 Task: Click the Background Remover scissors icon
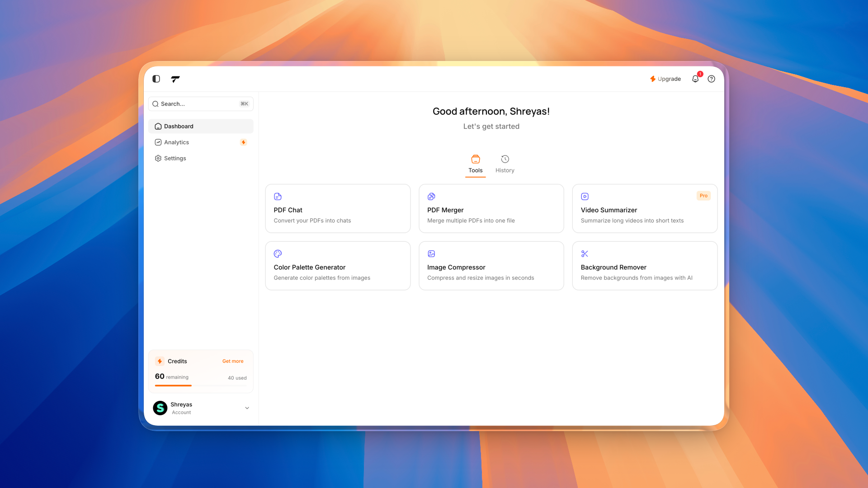tap(585, 254)
